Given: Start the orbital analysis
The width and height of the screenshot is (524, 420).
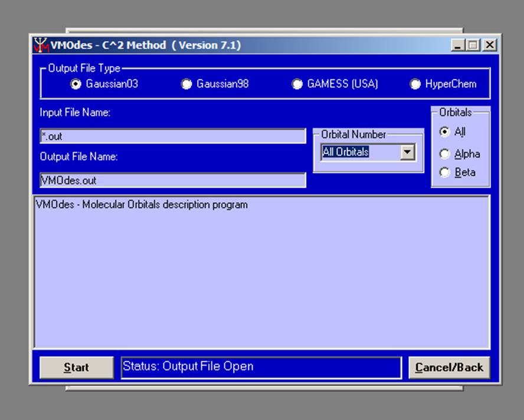Looking at the screenshot, I should (77, 367).
